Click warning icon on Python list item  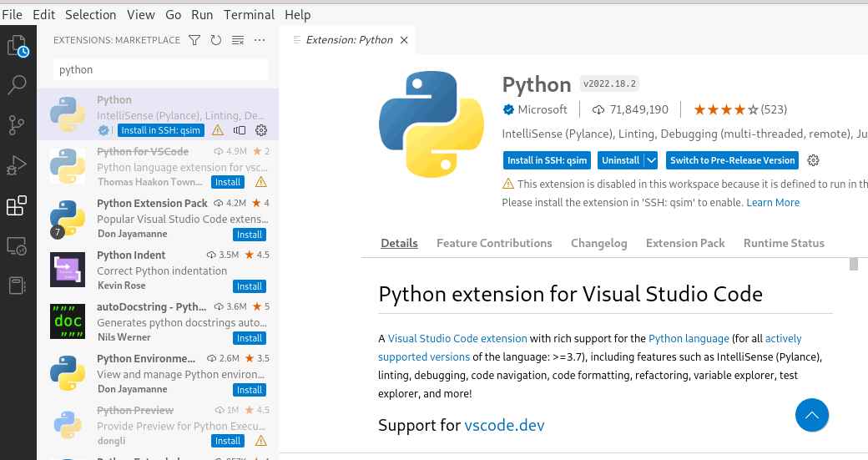coord(218,130)
